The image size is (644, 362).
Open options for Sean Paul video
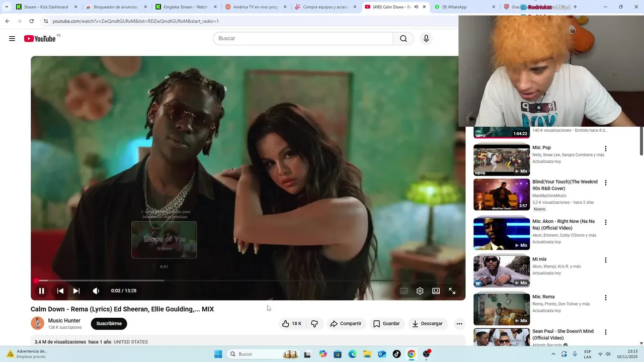point(606,332)
